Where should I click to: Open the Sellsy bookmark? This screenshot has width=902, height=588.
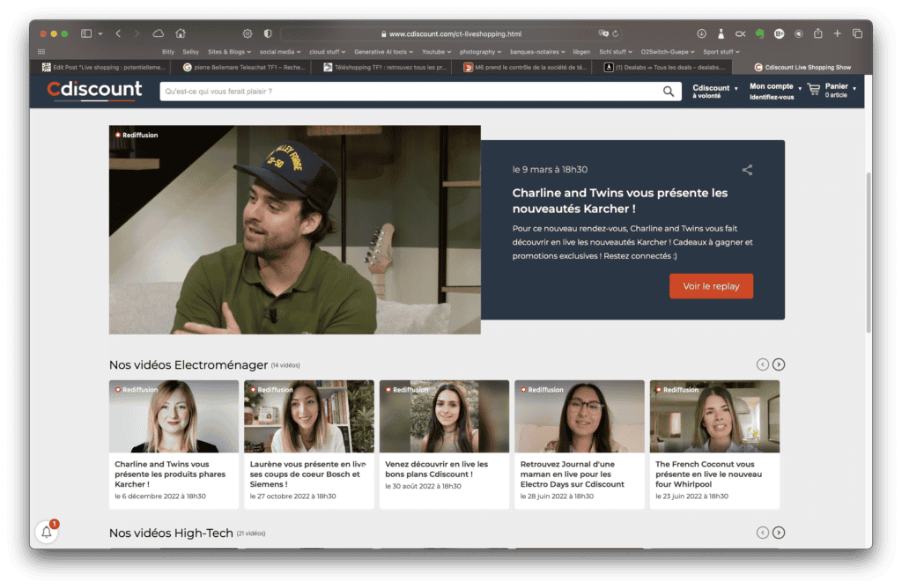click(190, 52)
